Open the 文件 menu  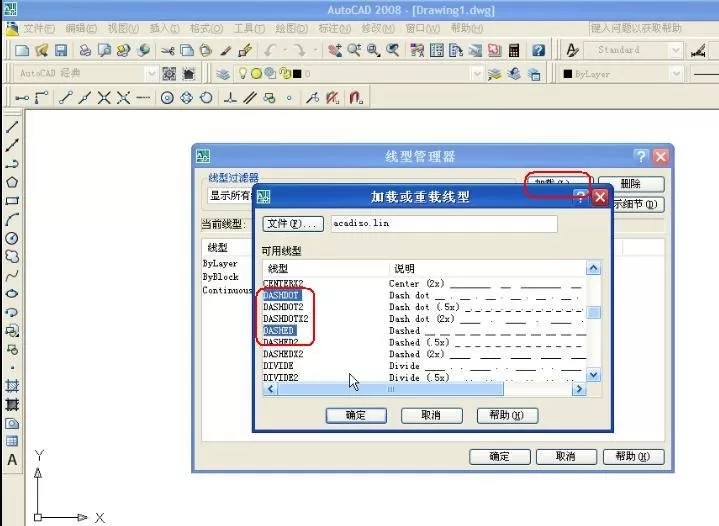click(39, 28)
